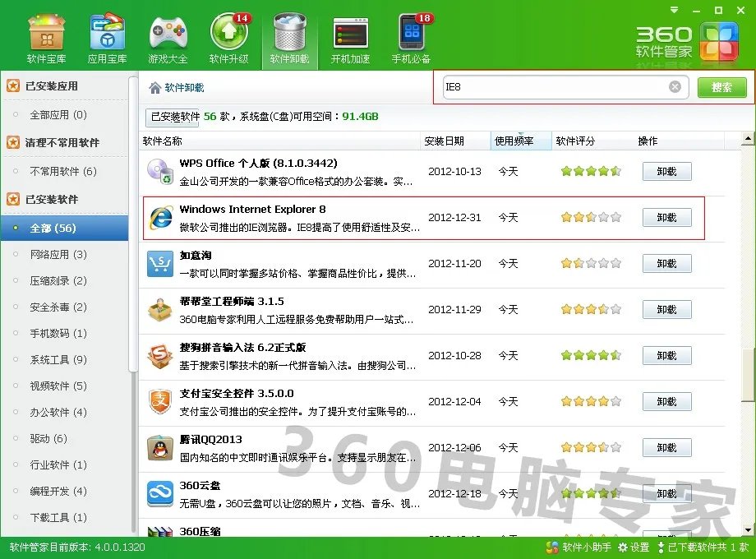756x559 pixels.
Task: Expand the 已安装应用 section header
Action: click(48, 85)
